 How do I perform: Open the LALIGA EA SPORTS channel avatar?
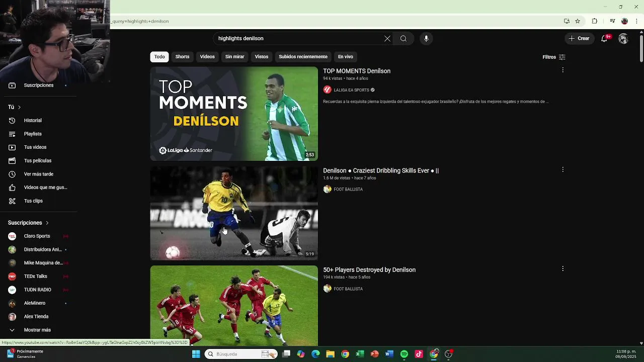click(328, 90)
